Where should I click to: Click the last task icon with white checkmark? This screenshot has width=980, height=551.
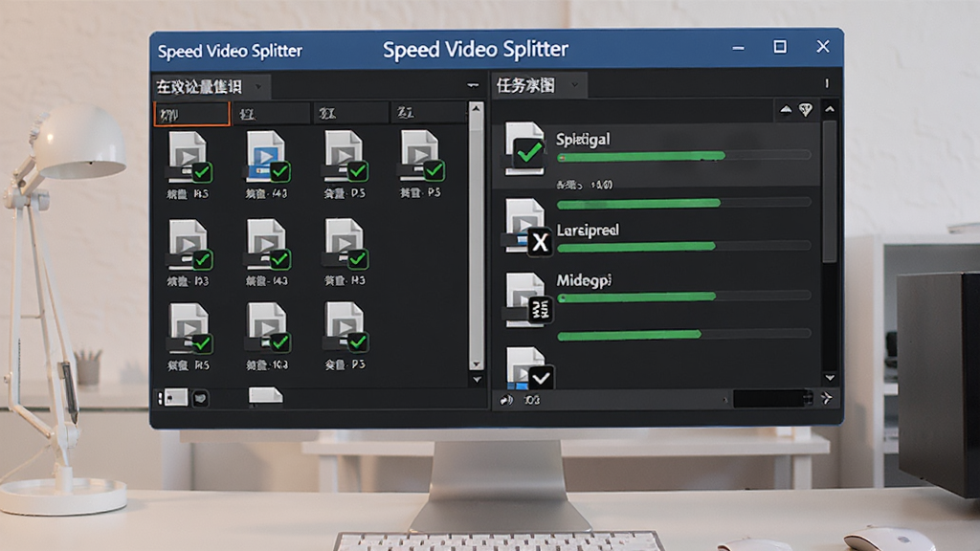coord(528,368)
